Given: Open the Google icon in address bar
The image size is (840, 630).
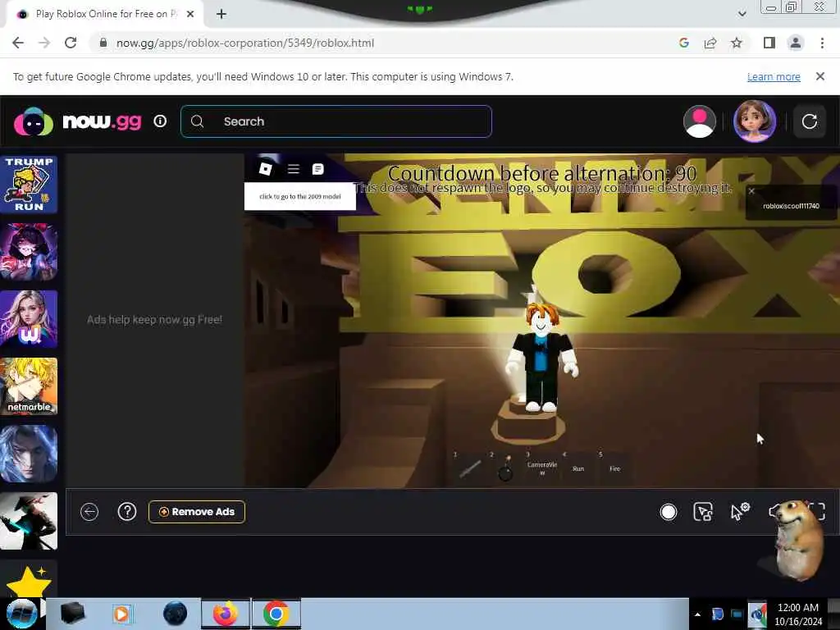Looking at the screenshot, I should (683, 43).
